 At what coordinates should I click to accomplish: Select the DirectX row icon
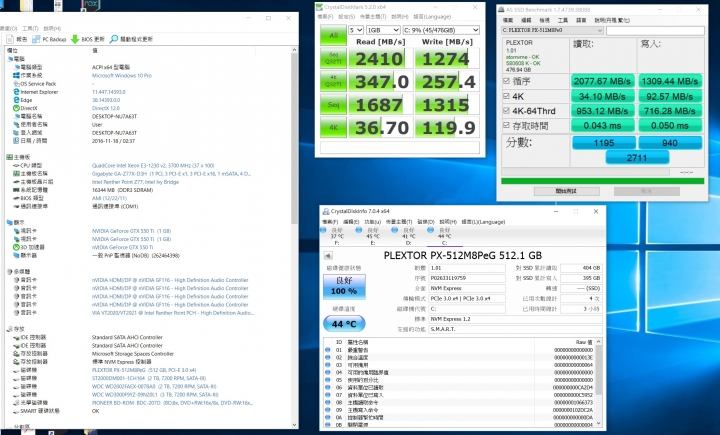coord(16,108)
